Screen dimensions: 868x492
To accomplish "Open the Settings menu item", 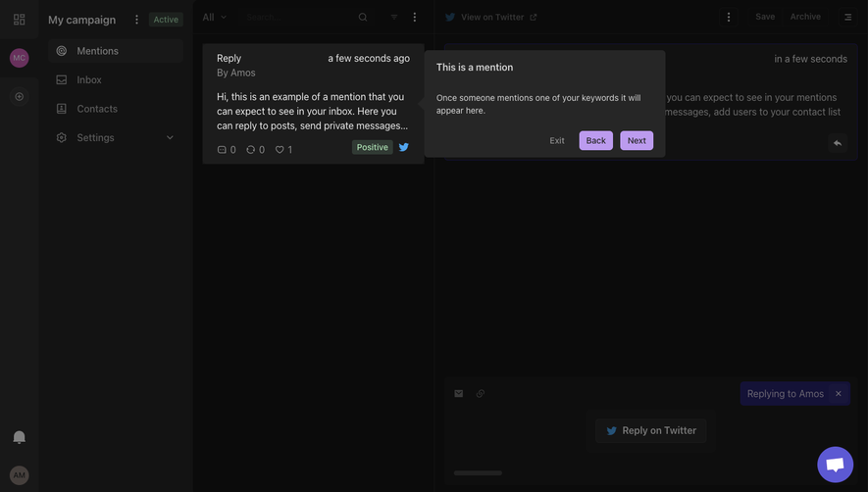I will [115, 137].
